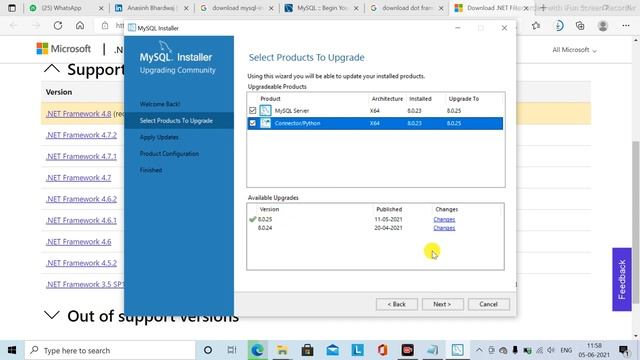Cancel the MySQL Installer wizard
The width and height of the screenshot is (640, 360).
(x=489, y=304)
